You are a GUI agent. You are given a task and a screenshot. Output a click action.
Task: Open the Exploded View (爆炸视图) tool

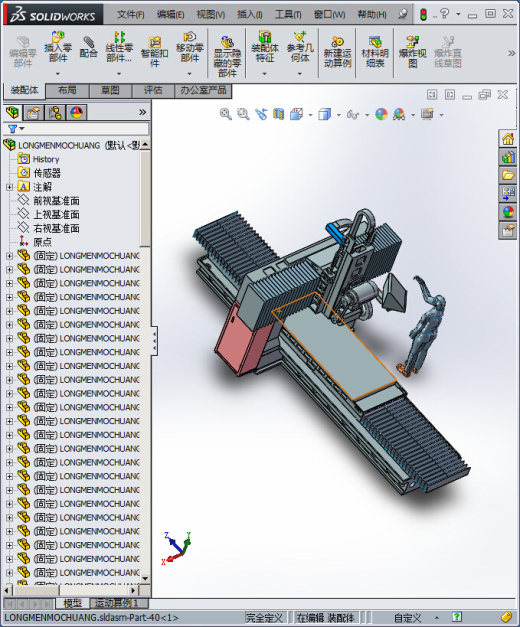[x=413, y=52]
